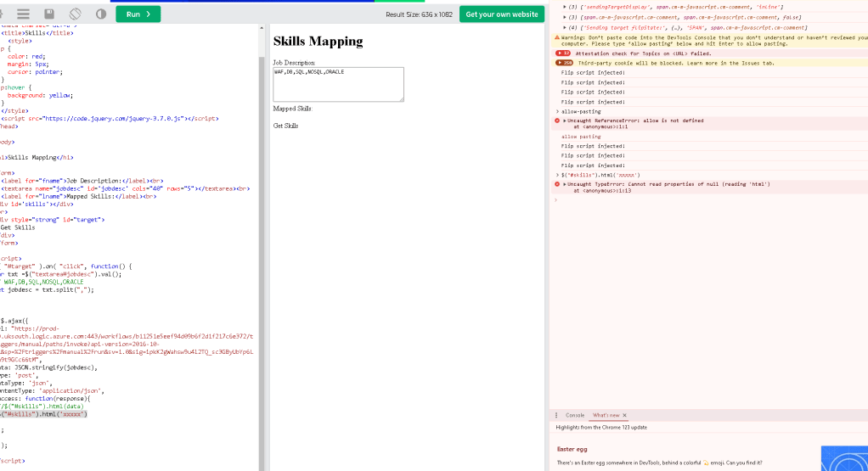Expand the 'Sending target flipState' log entry
The height and width of the screenshot is (471, 868).
click(565, 28)
